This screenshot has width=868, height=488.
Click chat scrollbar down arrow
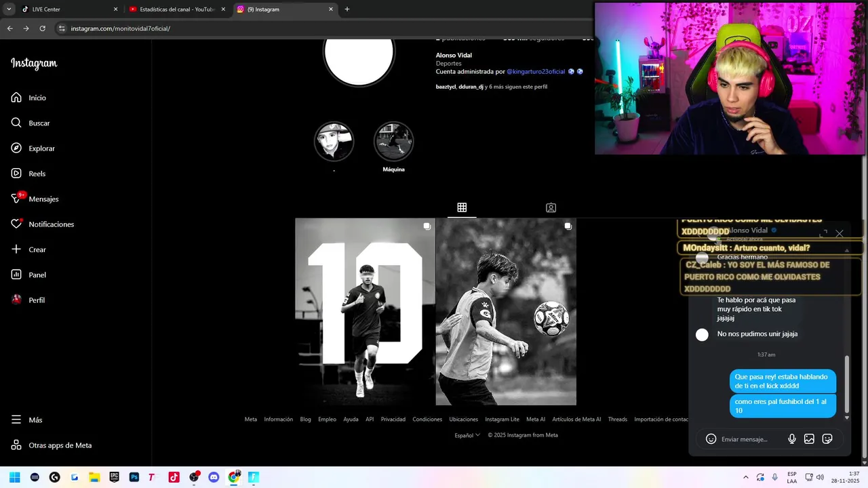click(x=846, y=418)
